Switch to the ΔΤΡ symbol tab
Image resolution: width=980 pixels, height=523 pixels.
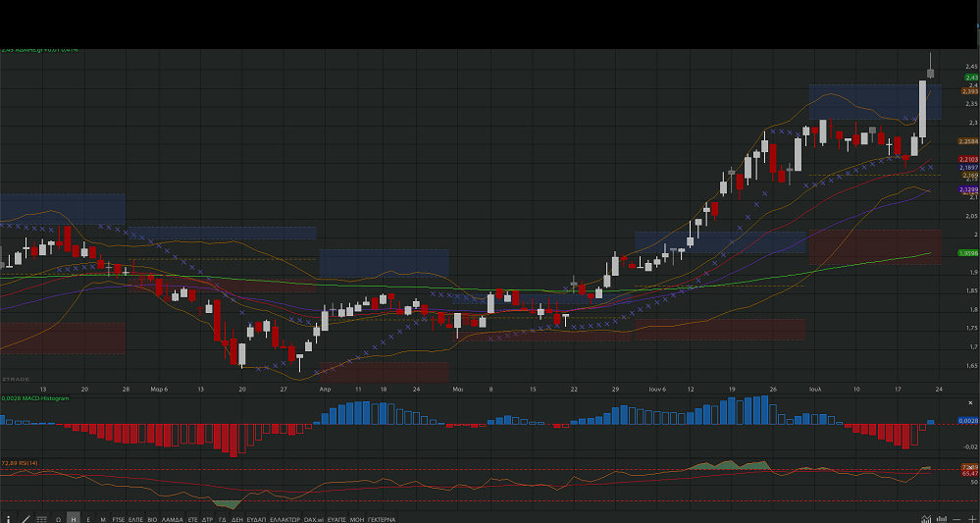(208, 519)
